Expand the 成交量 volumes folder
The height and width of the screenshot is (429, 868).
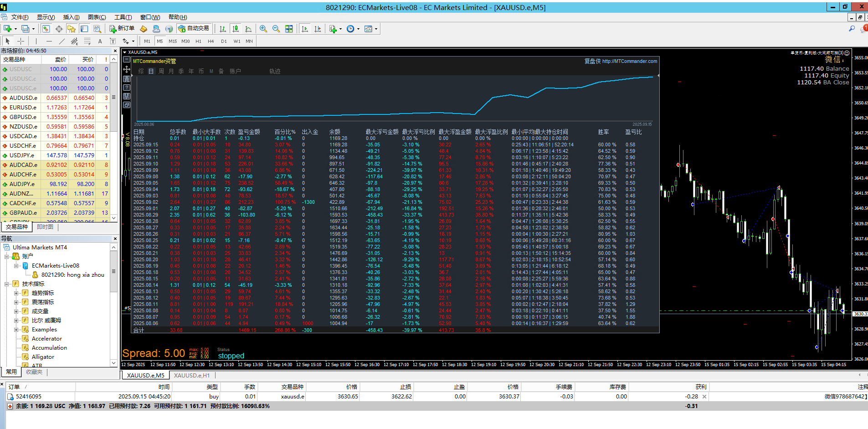[x=16, y=311]
